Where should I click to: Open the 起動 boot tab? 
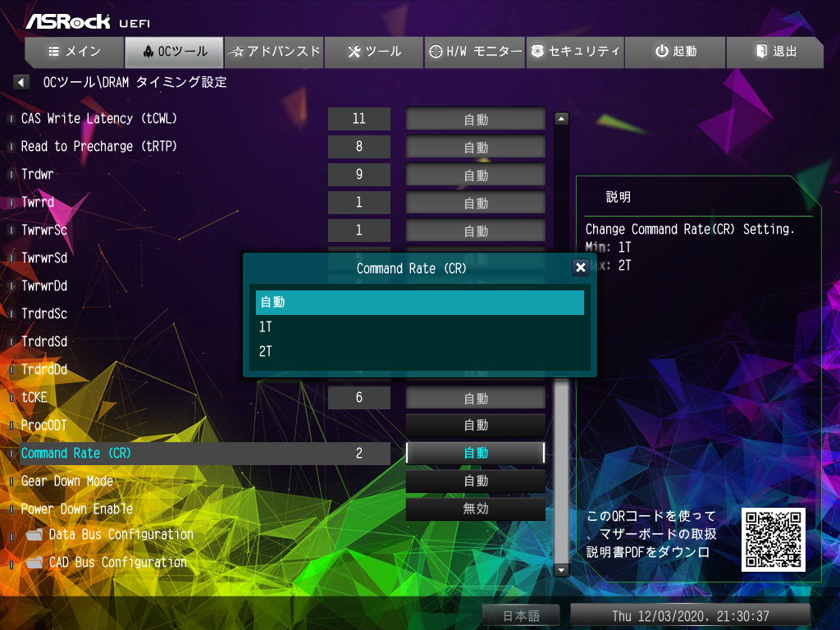point(675,52)
